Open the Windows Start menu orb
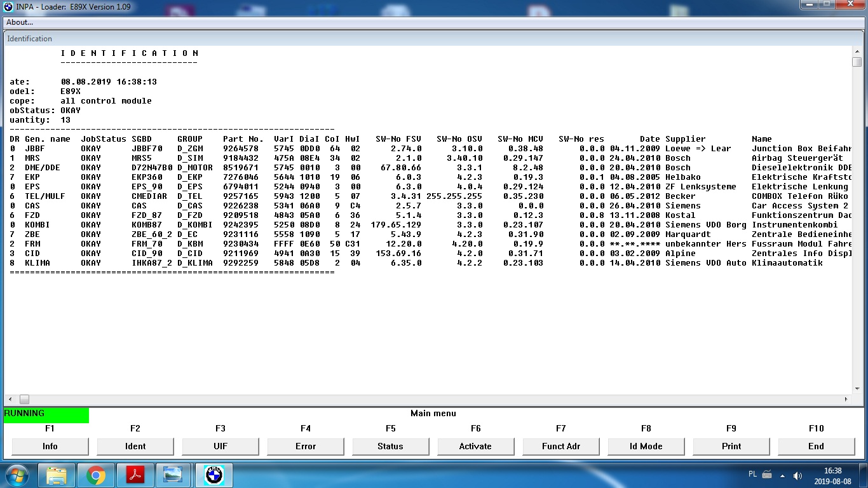This screenshot has width=868, height=488. pyautogui.click(x=17, y=475)
